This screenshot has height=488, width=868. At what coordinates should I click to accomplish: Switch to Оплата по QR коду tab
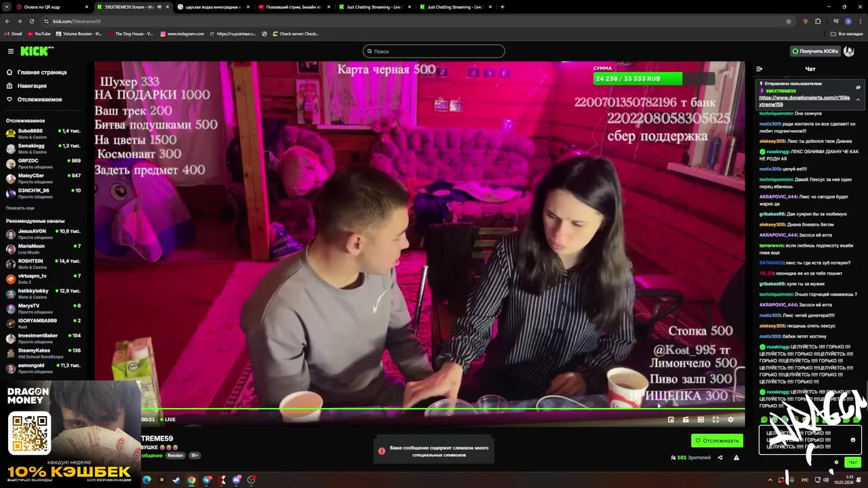(52, 7)
